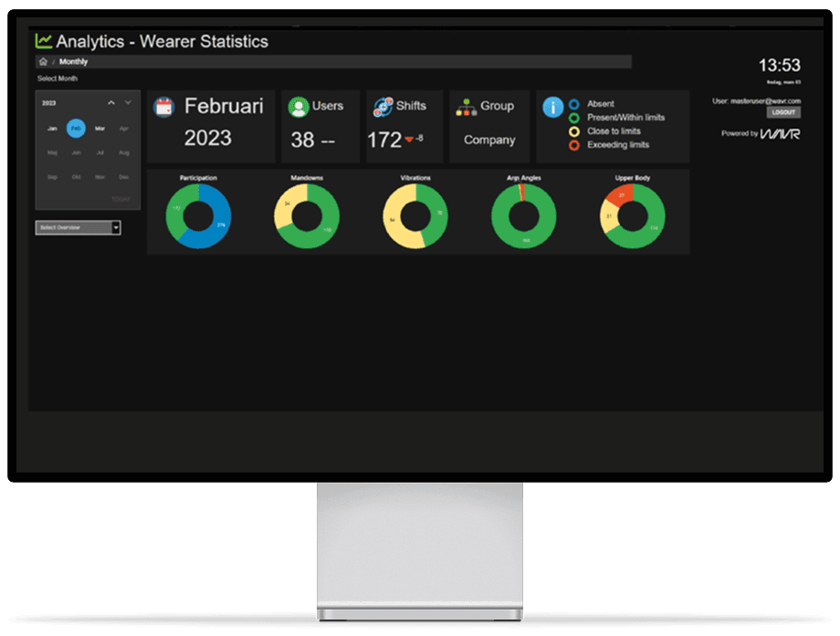Viewport: 840px width, 636px height.
Task: Select the red Exceeding limits legend circle
Action: point(574,145)
